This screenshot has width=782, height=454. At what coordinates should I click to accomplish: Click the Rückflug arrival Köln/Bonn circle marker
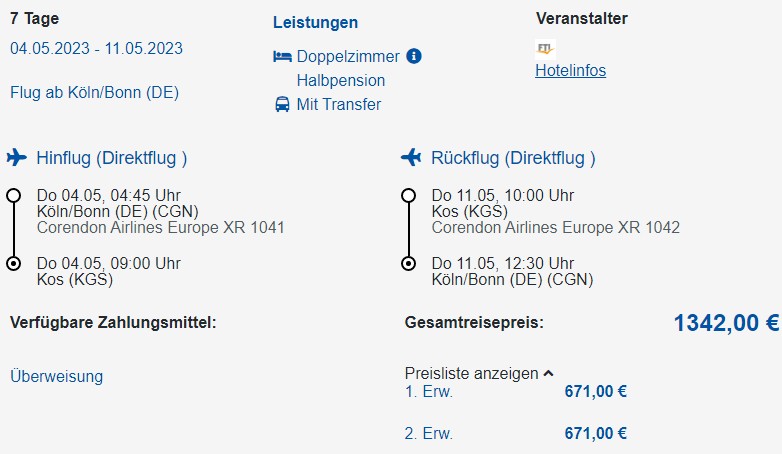pos(408,264)
